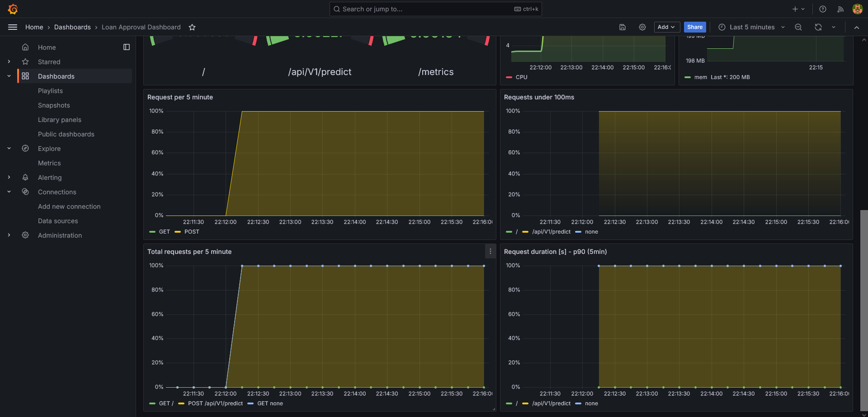Star the Loan Approval Dashboard
The width and height of the screenshot is (868, 417).
(x=192, y=27)
